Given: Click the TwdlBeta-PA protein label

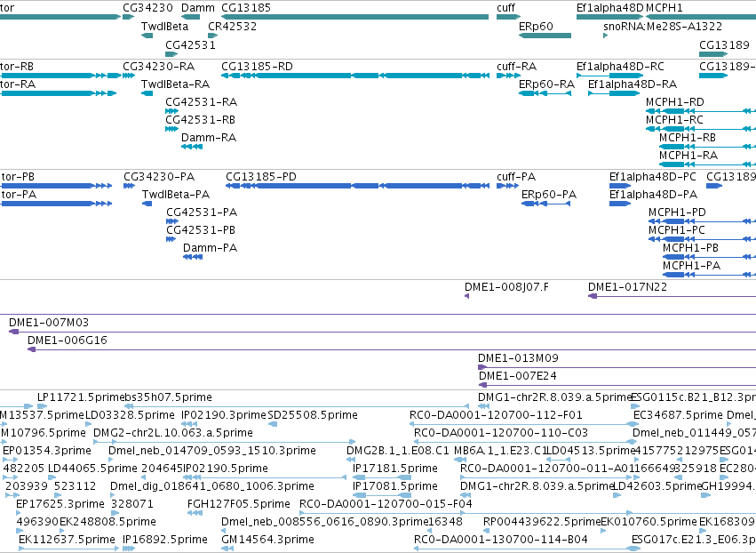Looking at the screenshot, I should click(176, 195).
